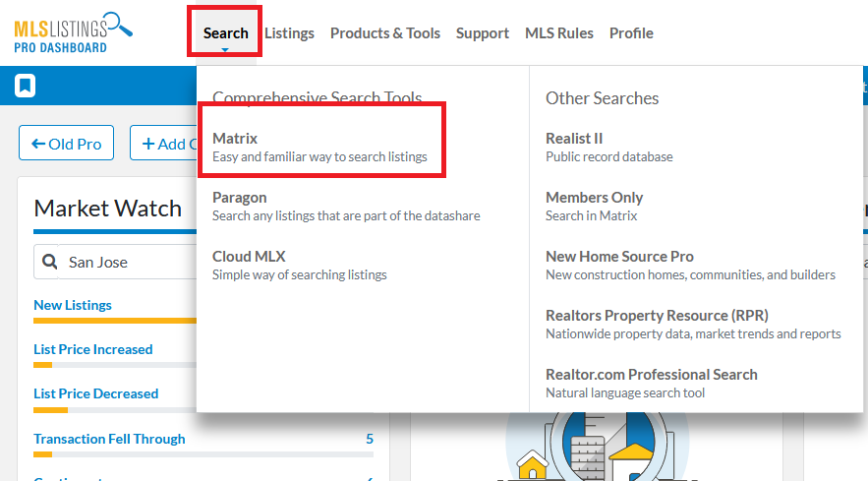Screen dimensions: 868x481
Task: Open Realist II public record database
Action: (x=608, y=147)
